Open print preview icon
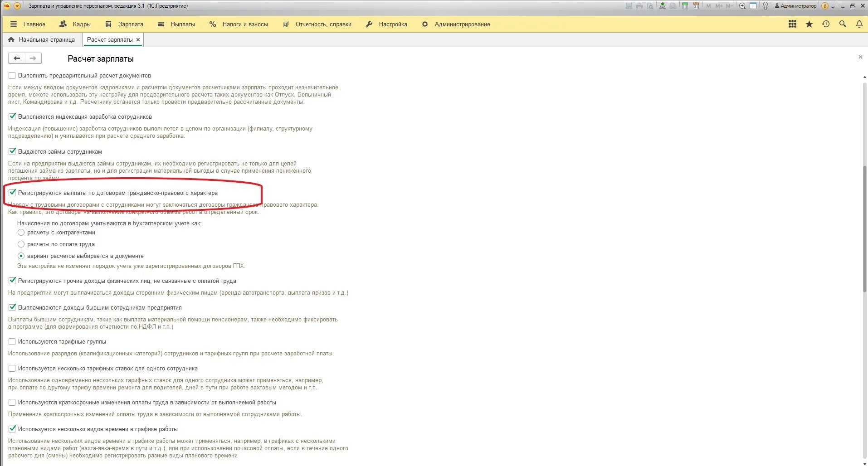The height and width of the screenshot is (466, 868). coord(650,6)
